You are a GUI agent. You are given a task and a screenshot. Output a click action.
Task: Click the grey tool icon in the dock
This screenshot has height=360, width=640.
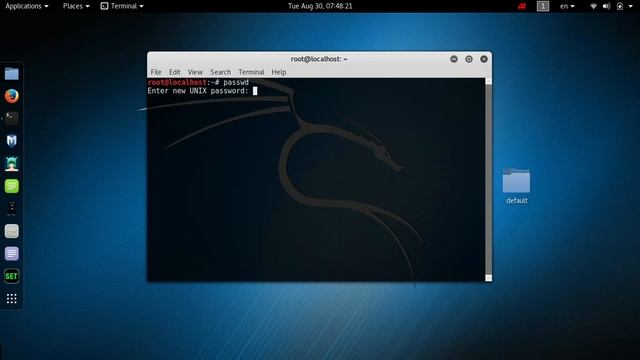11,231
